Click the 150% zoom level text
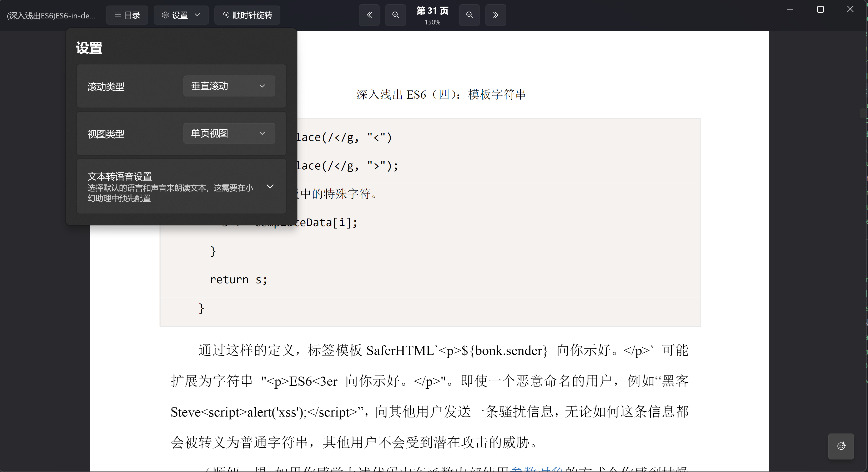The height and width of the screenshot is (472, 868). click(x=433, y=22)
